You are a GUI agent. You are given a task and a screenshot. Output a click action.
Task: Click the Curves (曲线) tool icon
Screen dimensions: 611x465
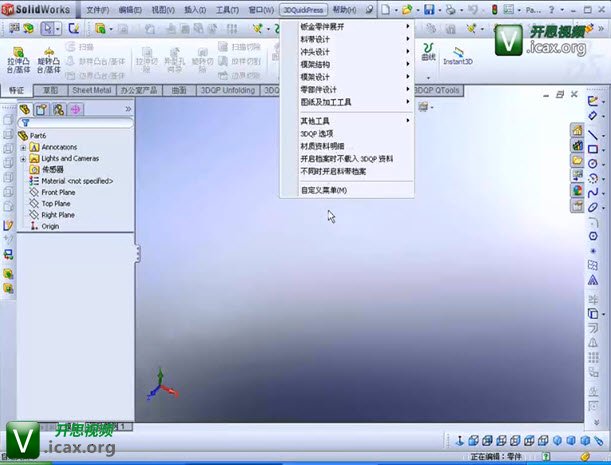click(428, 52)
